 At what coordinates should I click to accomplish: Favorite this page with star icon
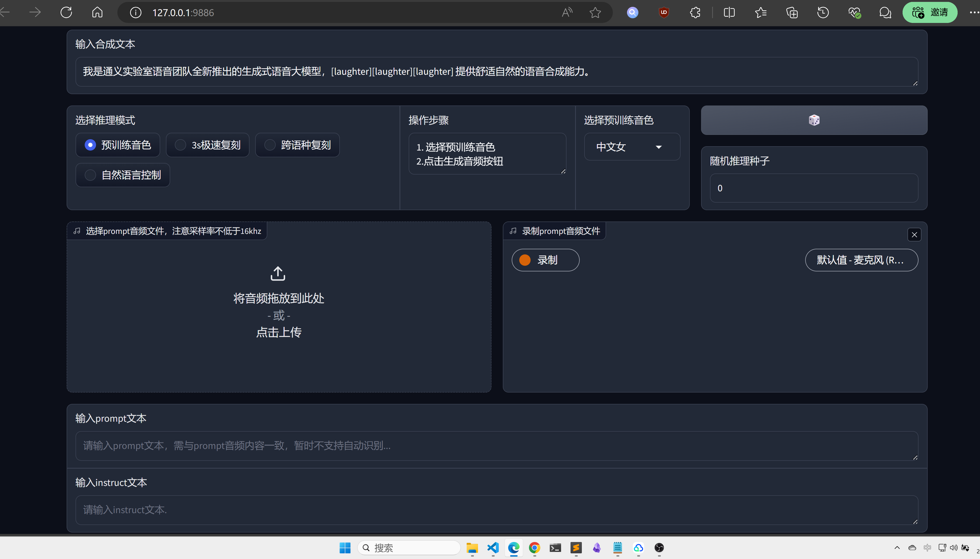point(595,12)
